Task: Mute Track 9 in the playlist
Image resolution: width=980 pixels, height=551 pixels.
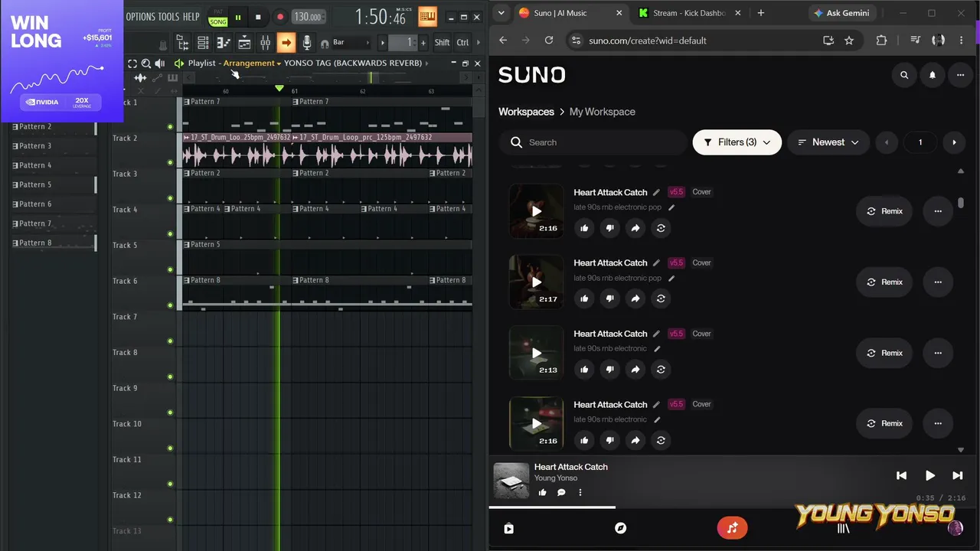Action: pyautogui.click(x=170, y=412)
